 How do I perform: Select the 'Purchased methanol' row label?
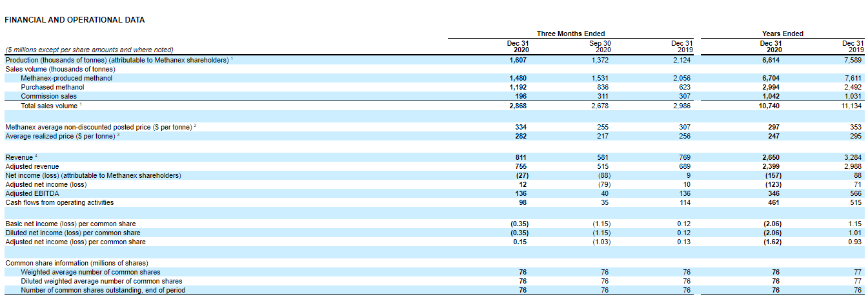coord(52,87)
